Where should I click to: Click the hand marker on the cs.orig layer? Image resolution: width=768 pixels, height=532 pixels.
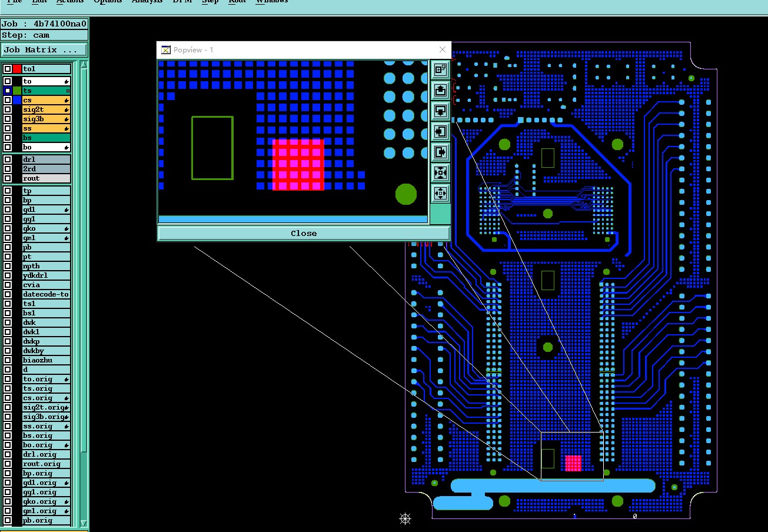point(67,398)
